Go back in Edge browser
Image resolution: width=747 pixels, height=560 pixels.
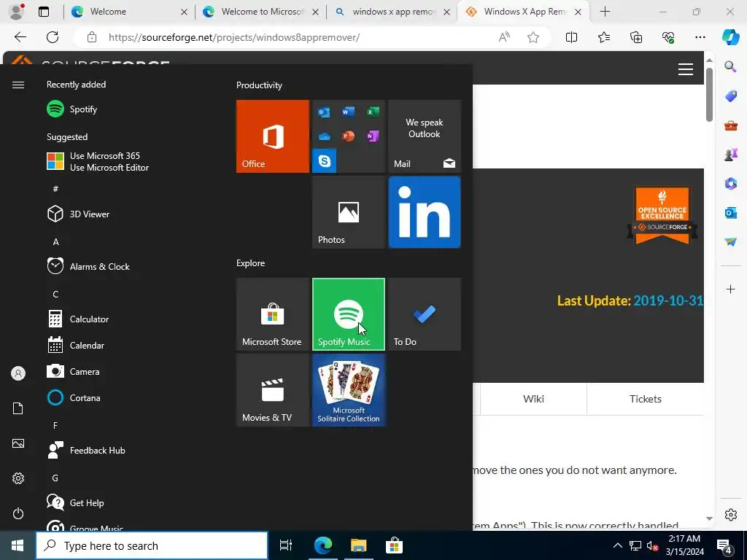click(x=20, y=37)
